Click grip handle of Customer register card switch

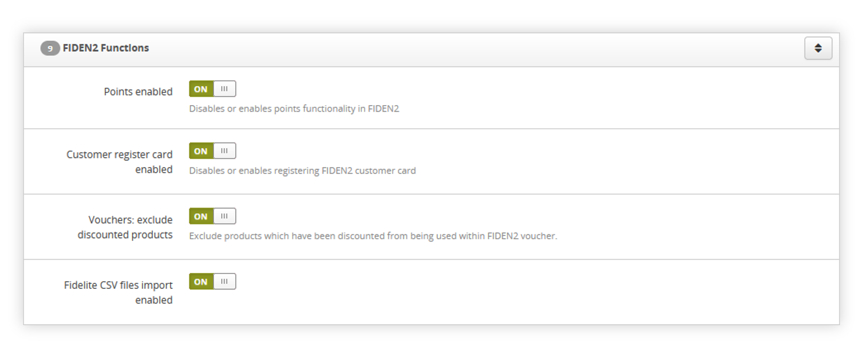224,151
